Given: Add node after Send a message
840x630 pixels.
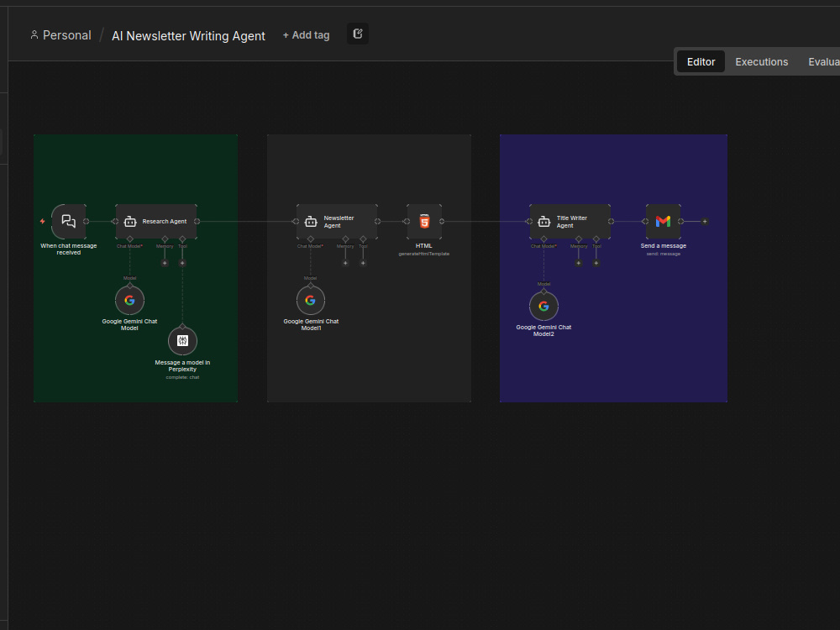Looking at the screenshot, I should pyautogui.click(x=705, y=221).
